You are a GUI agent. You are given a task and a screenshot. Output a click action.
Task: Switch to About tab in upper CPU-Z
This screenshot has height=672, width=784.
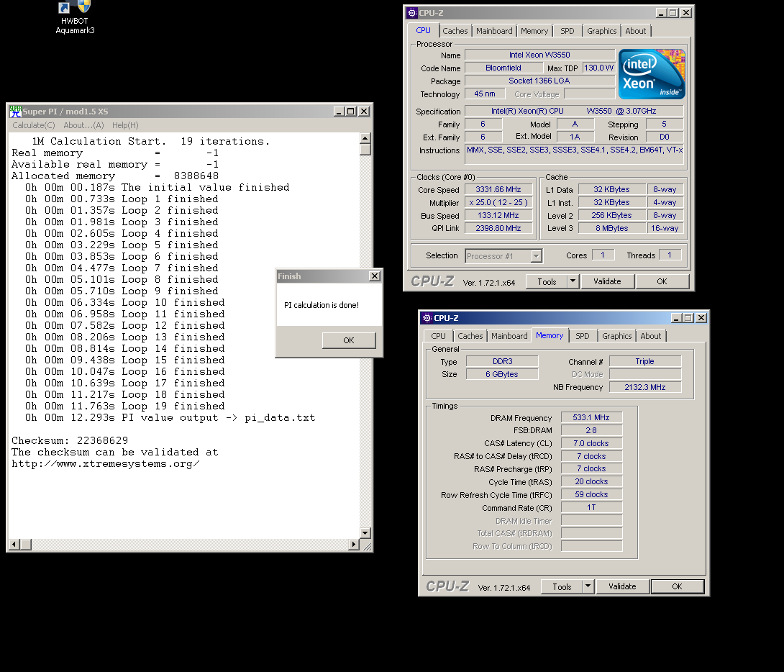coord(636,31)
